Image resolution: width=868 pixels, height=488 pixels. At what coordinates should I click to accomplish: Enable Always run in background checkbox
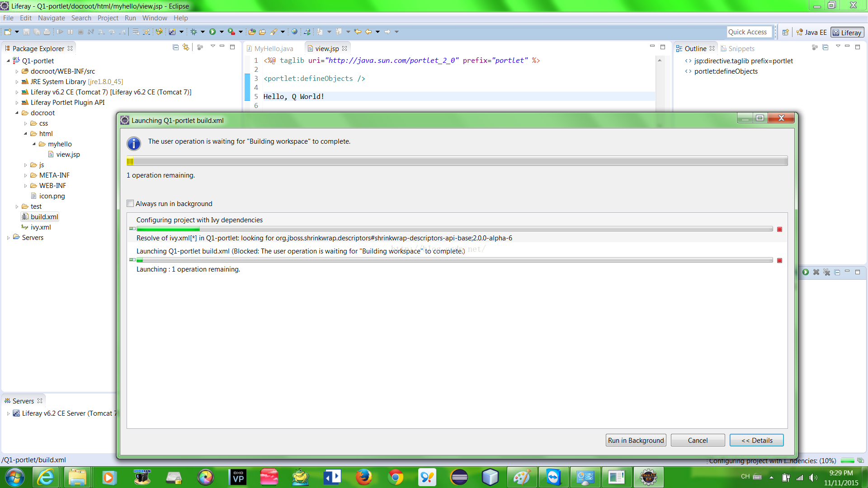(x=131, y=204)
